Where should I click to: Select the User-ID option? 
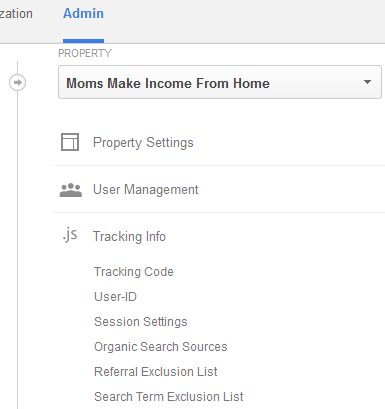click(x=115, y=297)
